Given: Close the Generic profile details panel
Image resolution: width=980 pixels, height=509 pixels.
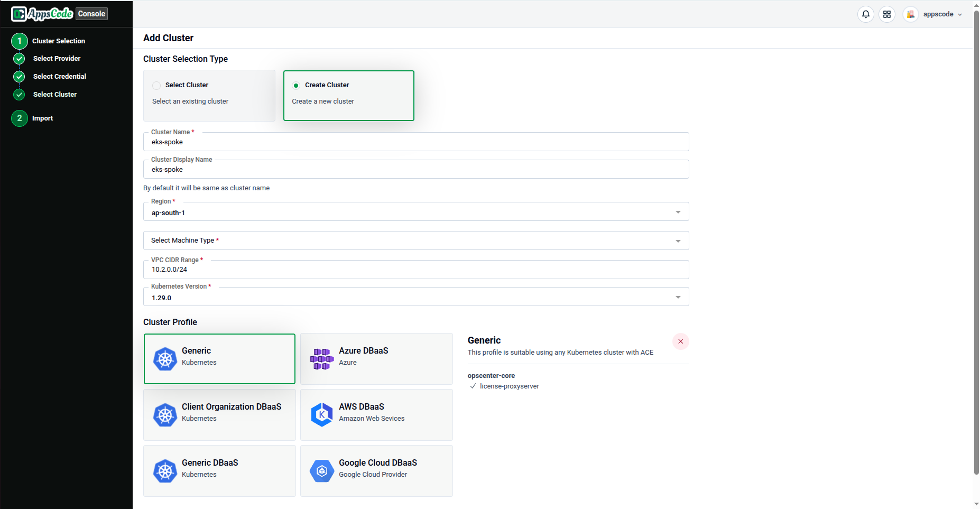Looking at the screenshot, I should 681,341.
